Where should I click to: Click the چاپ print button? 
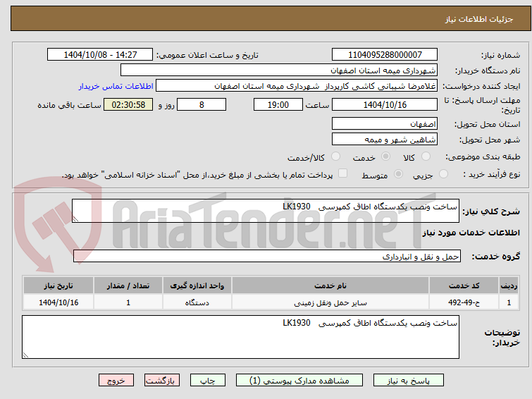click(x=208, y=381)
